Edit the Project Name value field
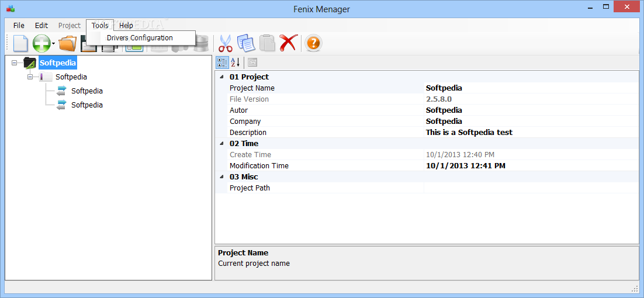 pos(531,88)
